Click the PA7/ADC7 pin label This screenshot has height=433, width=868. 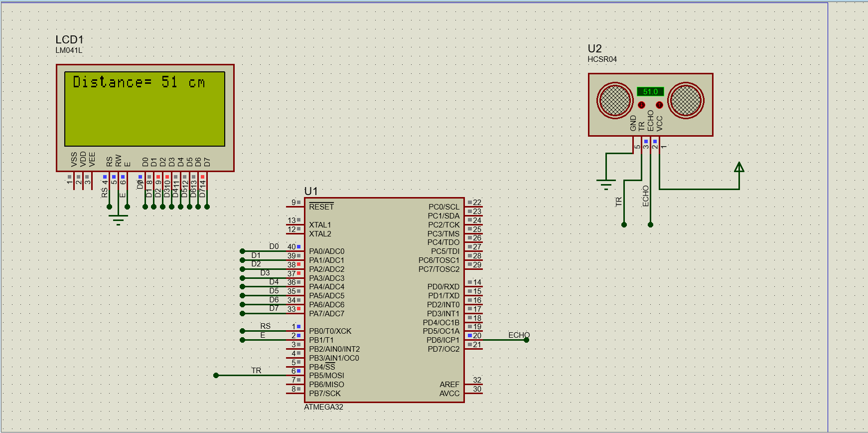[x=326, y=314]
